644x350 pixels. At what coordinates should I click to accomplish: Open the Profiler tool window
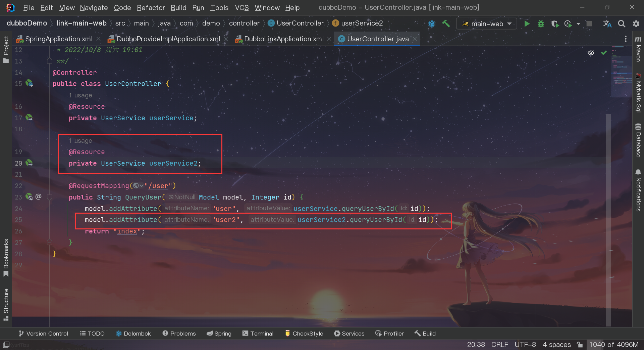389,334
